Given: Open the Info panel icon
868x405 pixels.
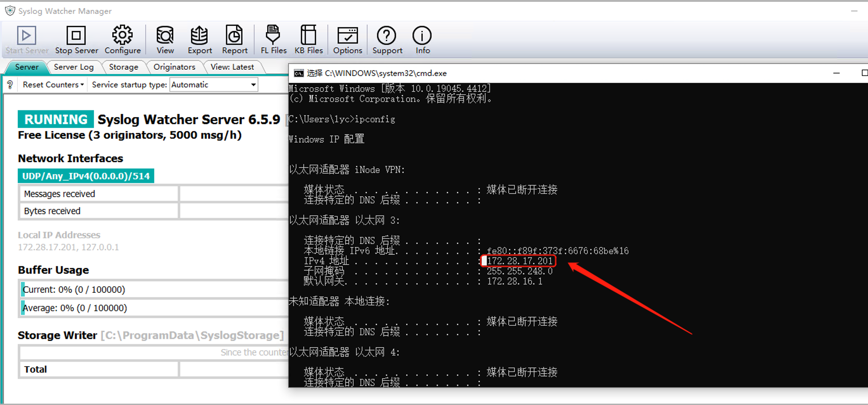Looking at the screenshot, I should [x=421, y=39].
